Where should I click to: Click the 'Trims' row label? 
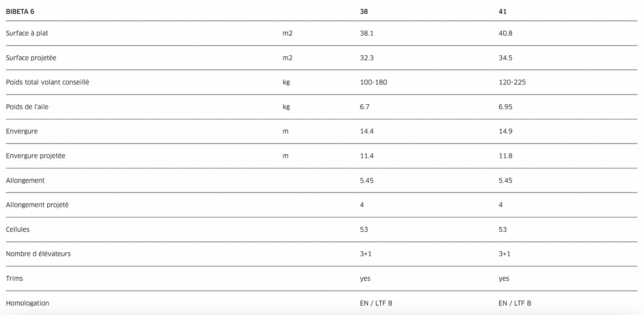(x=14, y=278)
